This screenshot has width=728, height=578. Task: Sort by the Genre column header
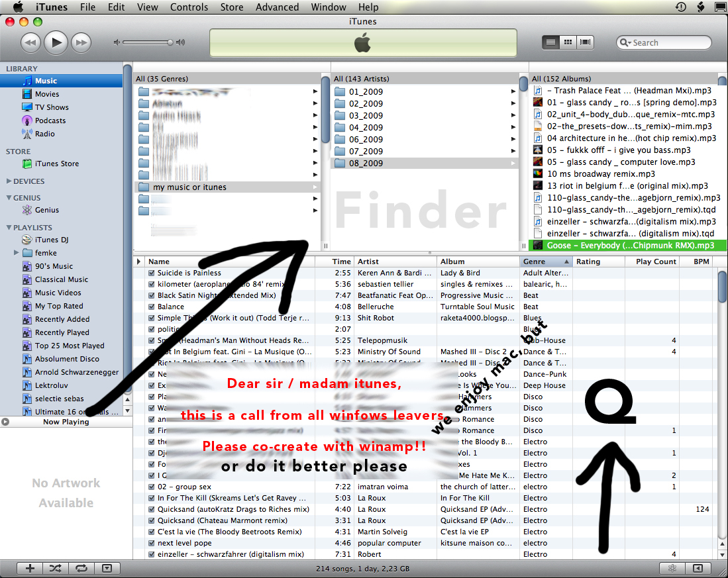[x=546, y=262]
